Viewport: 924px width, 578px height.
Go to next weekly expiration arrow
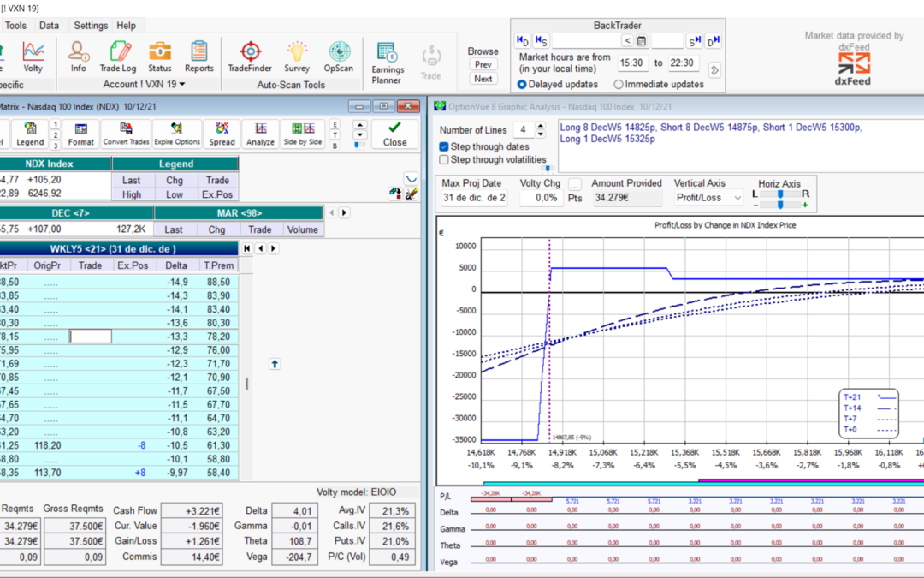point(273,249)
